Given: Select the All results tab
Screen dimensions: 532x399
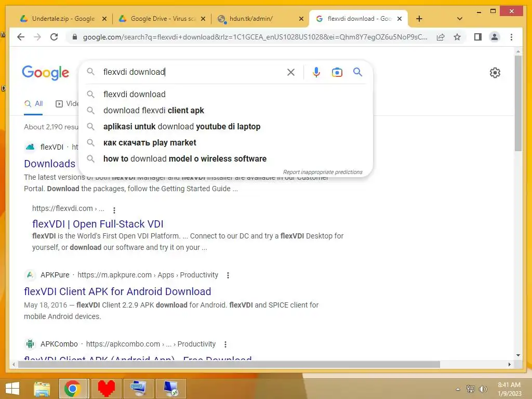Looking at the screenshot, I should point(33,104).
